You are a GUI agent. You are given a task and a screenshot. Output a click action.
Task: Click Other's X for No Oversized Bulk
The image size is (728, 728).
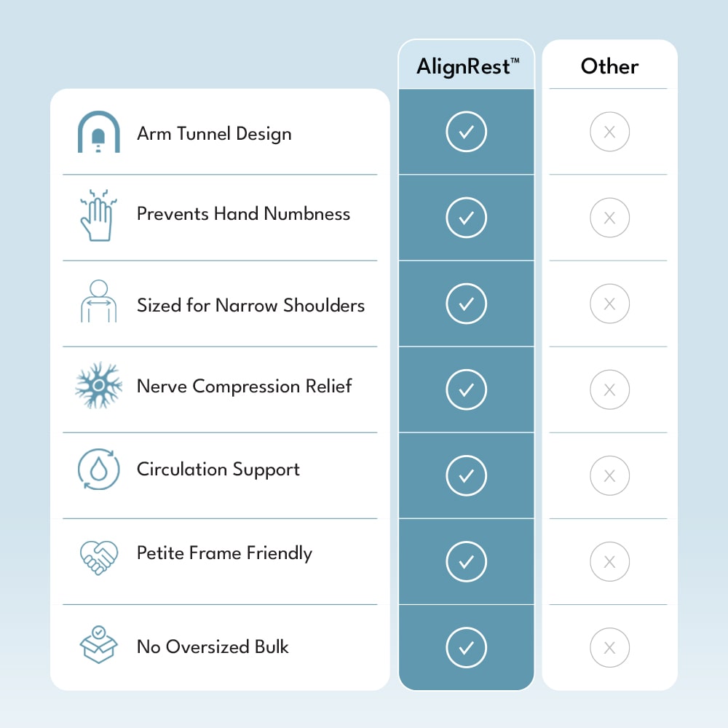610,648
